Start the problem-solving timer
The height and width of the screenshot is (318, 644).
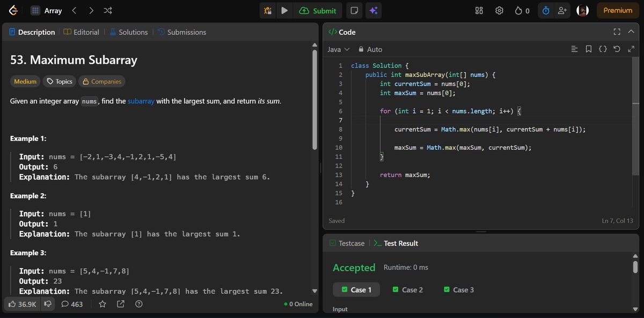[545, 10]
